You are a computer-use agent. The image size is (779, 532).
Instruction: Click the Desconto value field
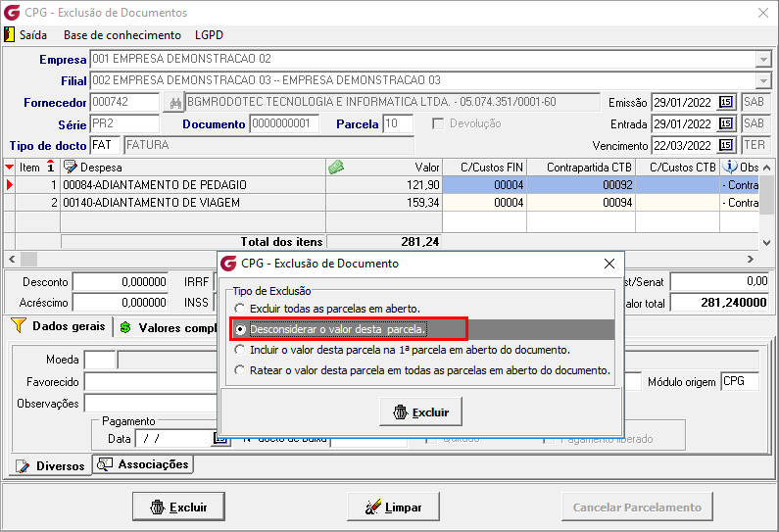coord(121,281)
